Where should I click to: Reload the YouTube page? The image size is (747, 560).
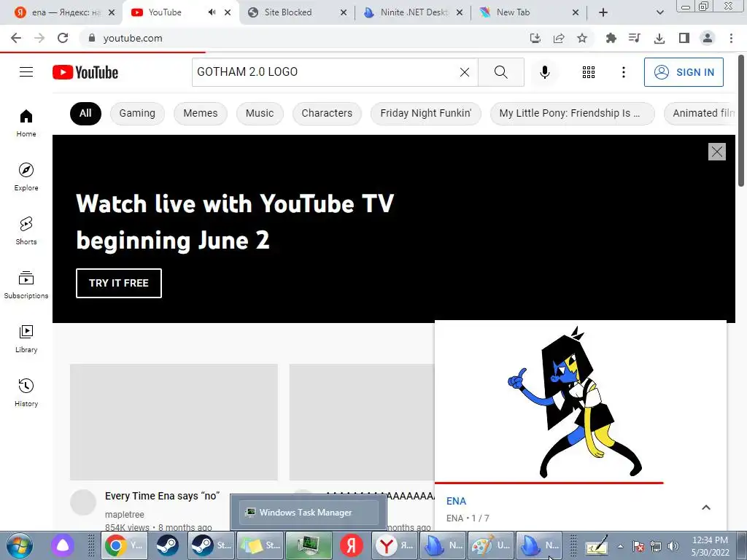tap(63, 38)
